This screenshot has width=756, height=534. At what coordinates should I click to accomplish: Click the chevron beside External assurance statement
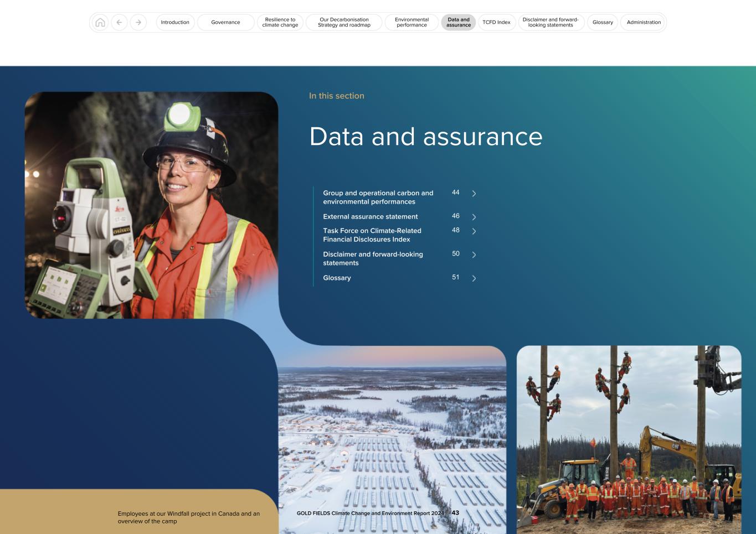pyautogui.click(x=474, y=217)
